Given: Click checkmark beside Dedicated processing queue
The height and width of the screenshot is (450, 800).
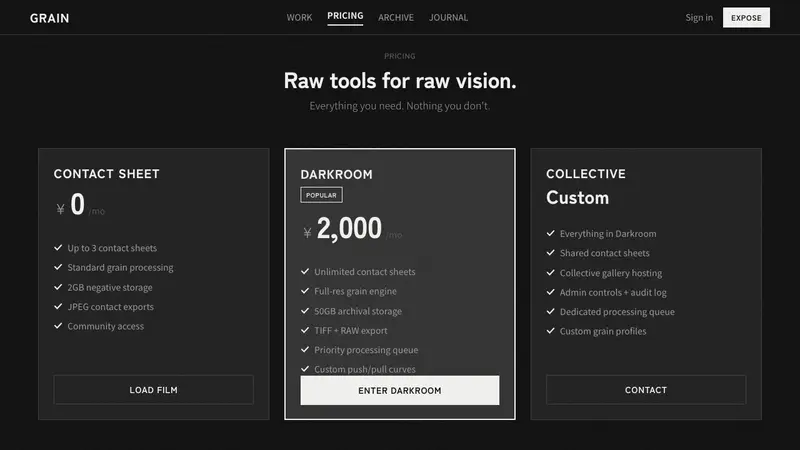Looking at the screenshot, I should tap(551, 311).
